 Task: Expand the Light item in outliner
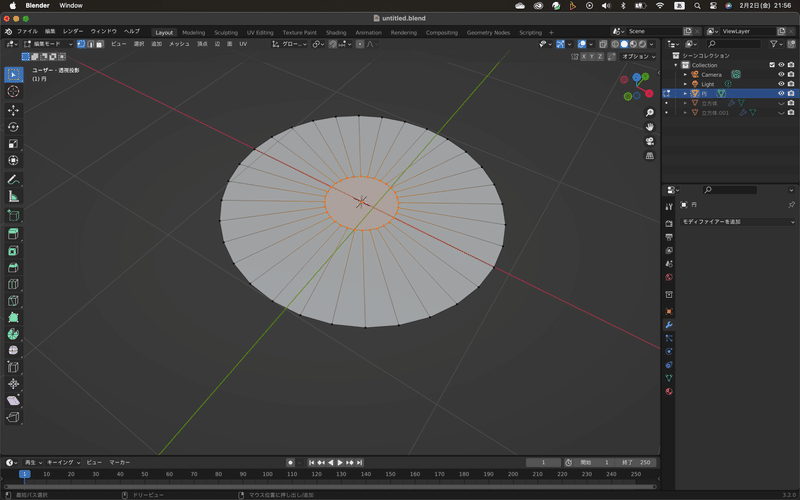[685, 84]
